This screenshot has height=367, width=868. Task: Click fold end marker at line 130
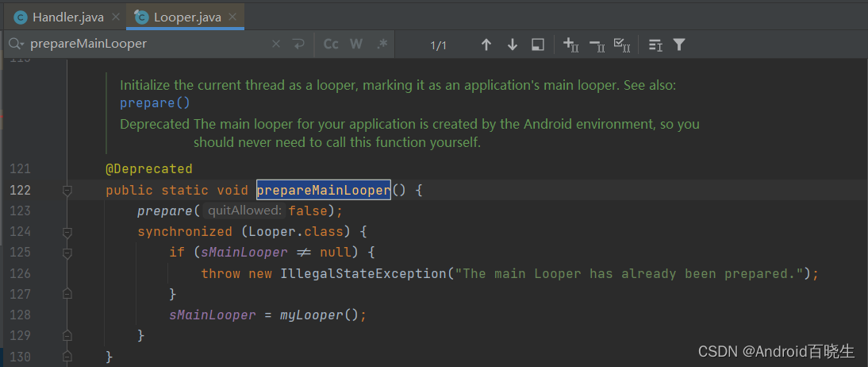click(x=67, y=356)
